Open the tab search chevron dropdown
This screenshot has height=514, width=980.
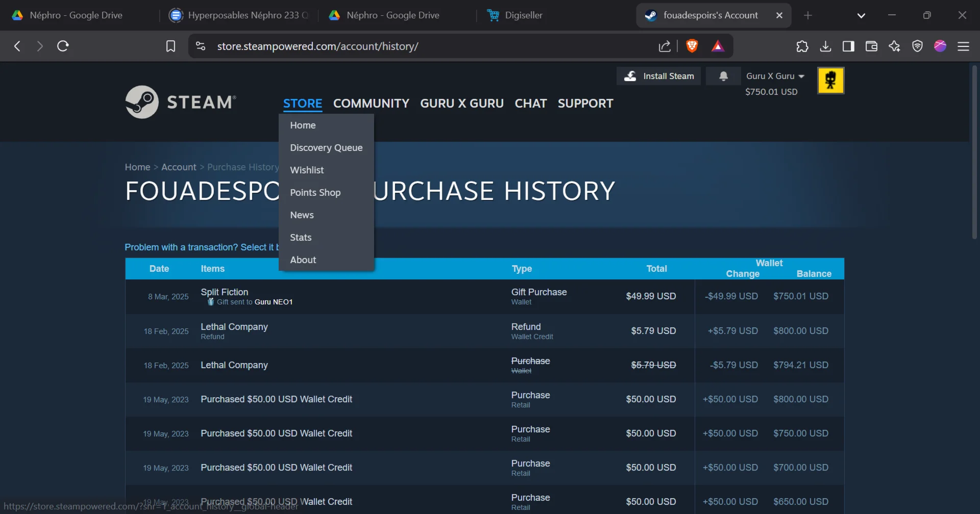pyautogui.click(x=861, y=15)
